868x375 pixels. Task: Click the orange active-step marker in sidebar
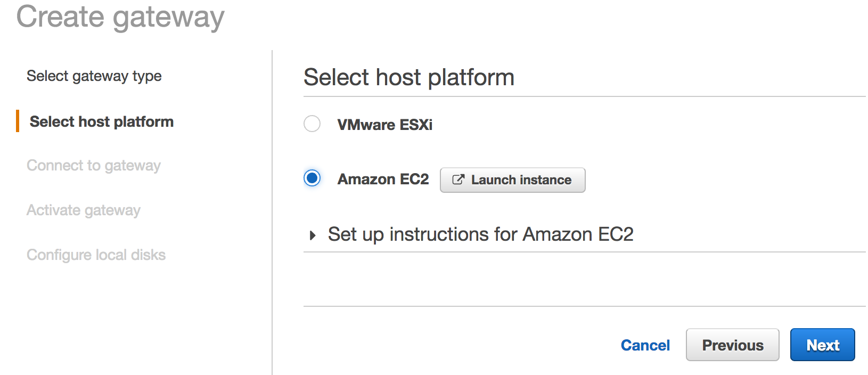point(18,121)
